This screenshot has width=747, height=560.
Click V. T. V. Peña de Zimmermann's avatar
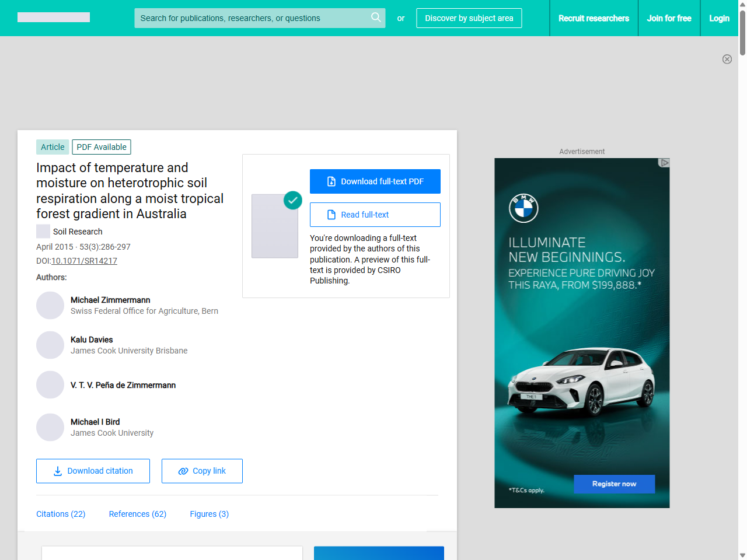[50, 385]
